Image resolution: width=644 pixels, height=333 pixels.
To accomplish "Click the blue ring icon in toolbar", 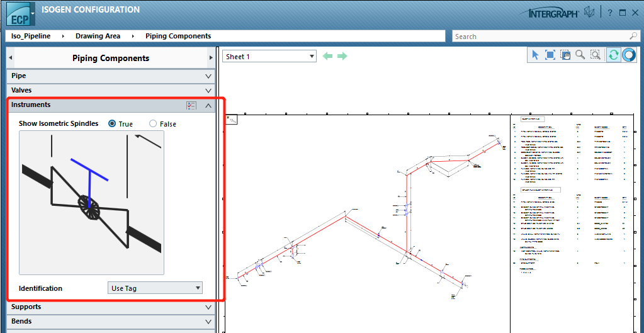I will 628,55.
